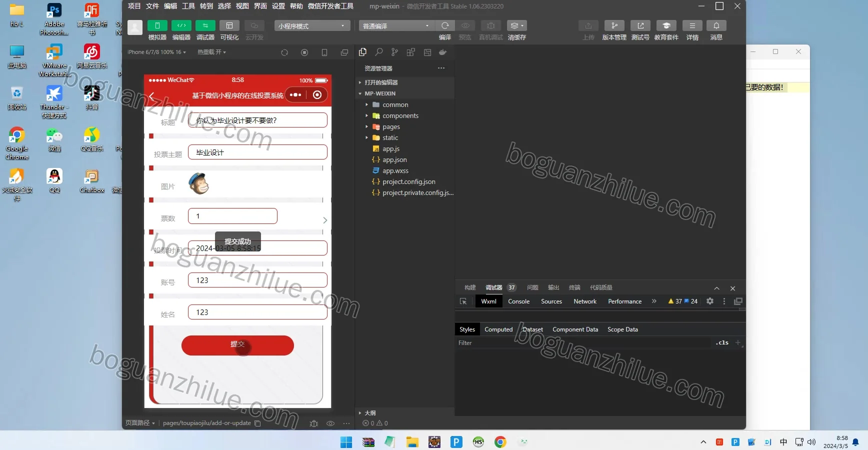Toggle the 调试器 debugger panel button

coord(205,25)
